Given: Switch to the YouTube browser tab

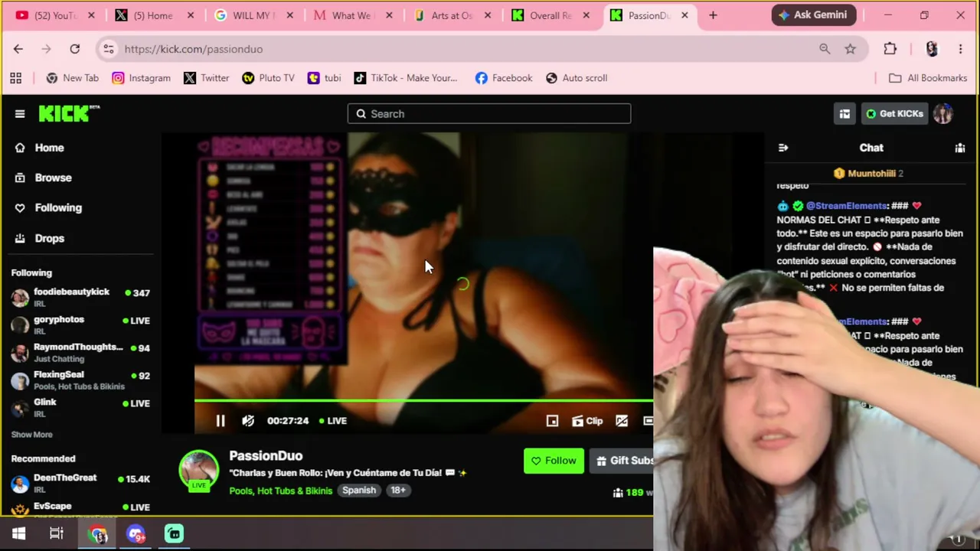Looking at the screenshot, I should point(54,15).
